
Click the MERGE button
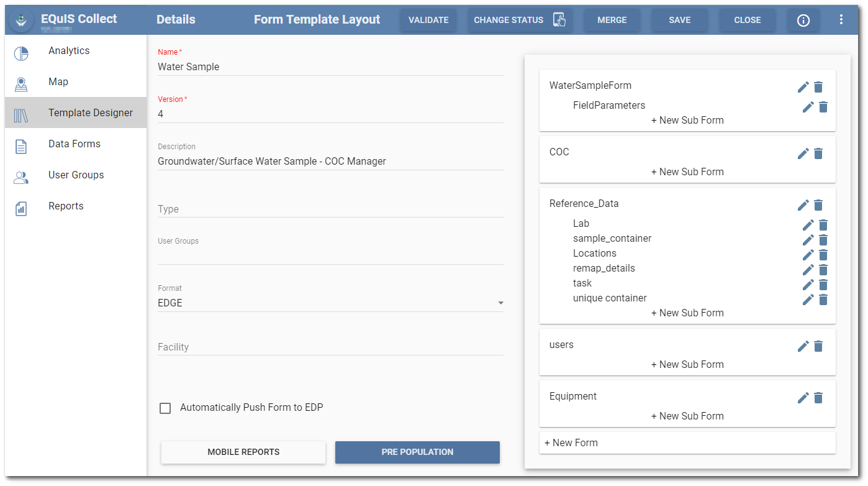612,20
